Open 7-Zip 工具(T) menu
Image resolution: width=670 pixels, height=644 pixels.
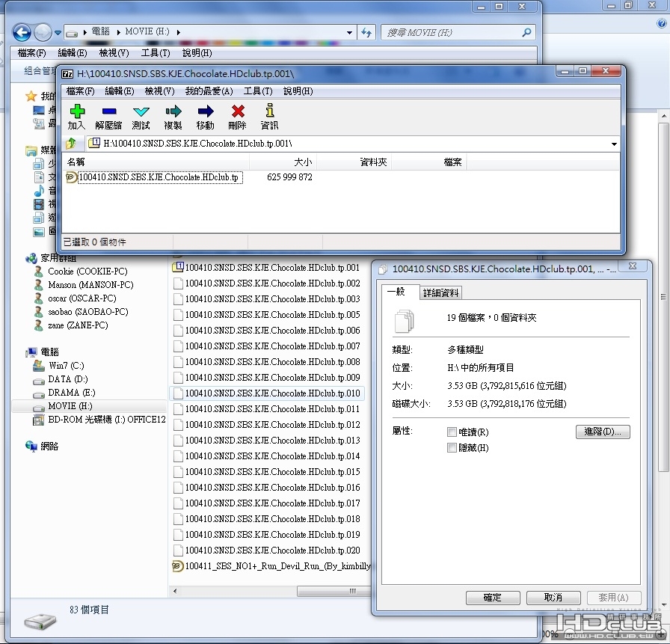tap(258, 91)
